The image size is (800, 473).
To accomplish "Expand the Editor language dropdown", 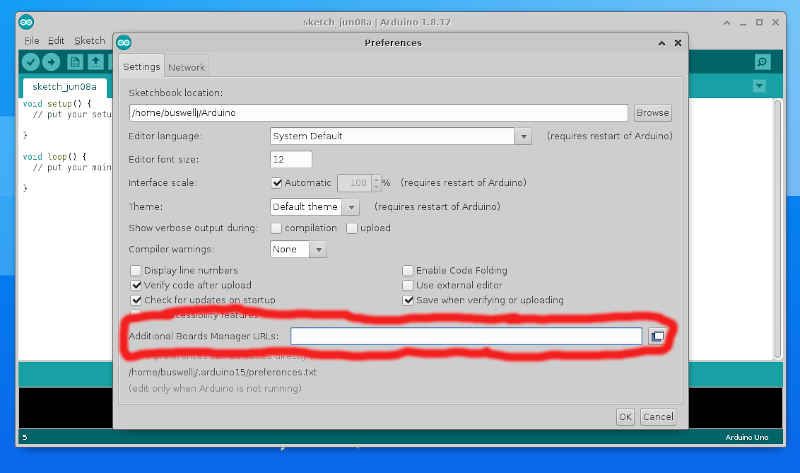I will coord(523,136).
